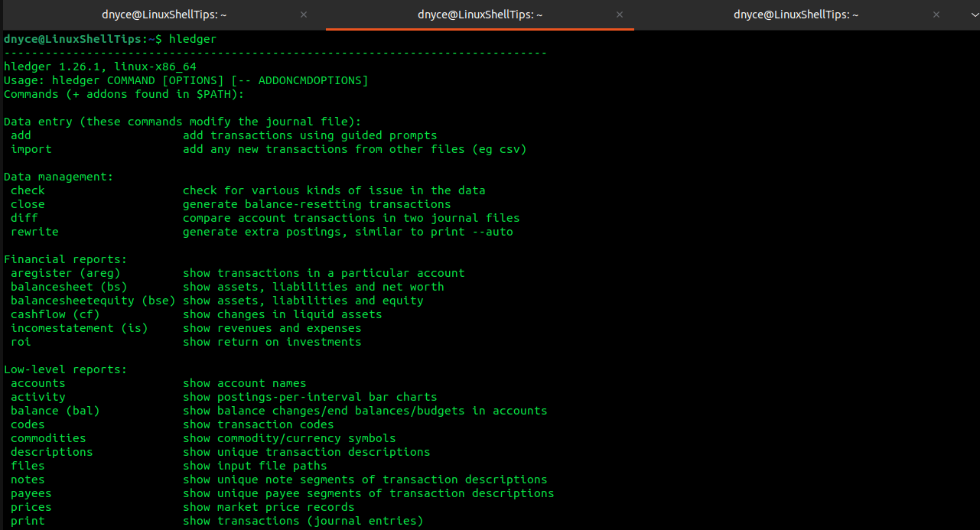The image size is (980, 530).
Task: Click the 'balance (bal)' command
Action: [55, 411]
